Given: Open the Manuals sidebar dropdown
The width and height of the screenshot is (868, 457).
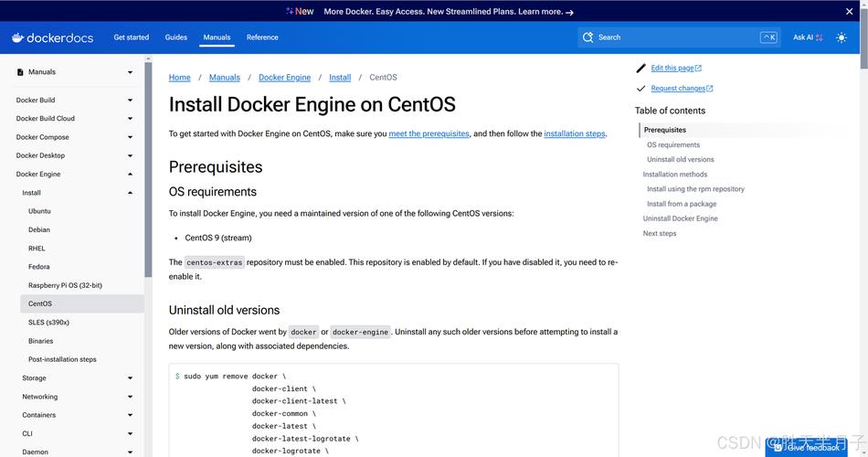Looking at the screenshot, I should [x=130, y=72].
